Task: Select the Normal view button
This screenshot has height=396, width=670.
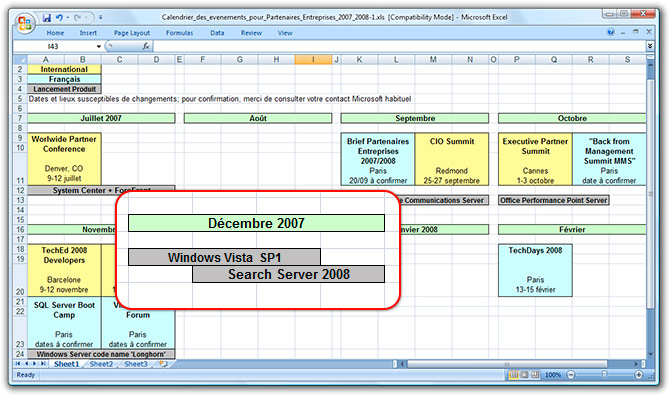Action: [513, 375]
